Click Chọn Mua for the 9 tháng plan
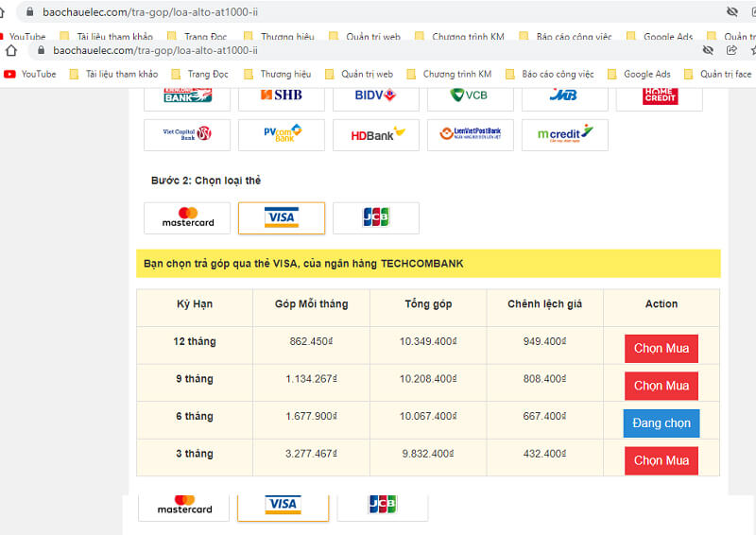Viewport: 756px width, 535px height. point(661,386)
